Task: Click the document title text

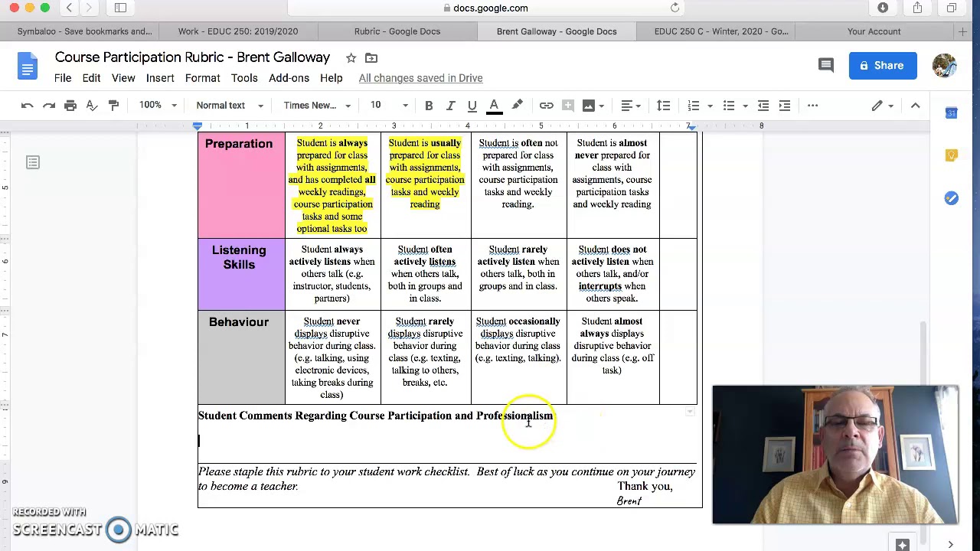Action: pyautogui.click(x=192, y=57)
